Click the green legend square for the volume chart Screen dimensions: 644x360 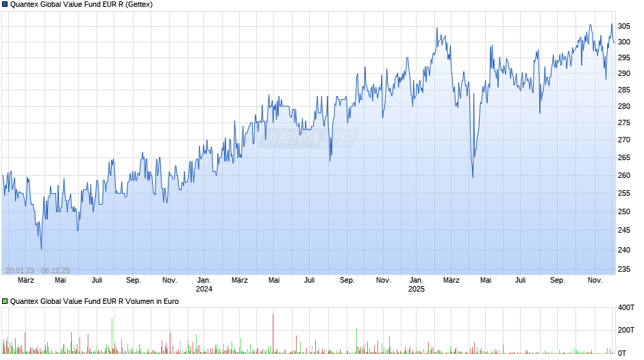click(5, 302)
